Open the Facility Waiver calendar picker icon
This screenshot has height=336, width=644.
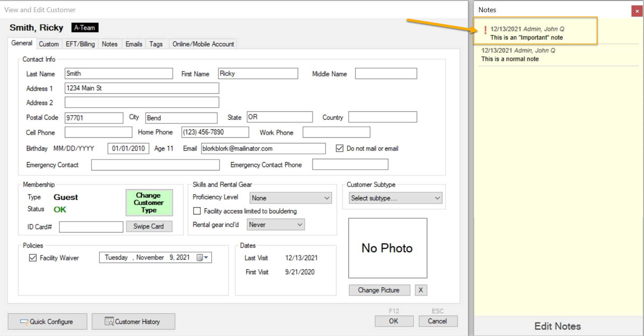pos(200,258)
